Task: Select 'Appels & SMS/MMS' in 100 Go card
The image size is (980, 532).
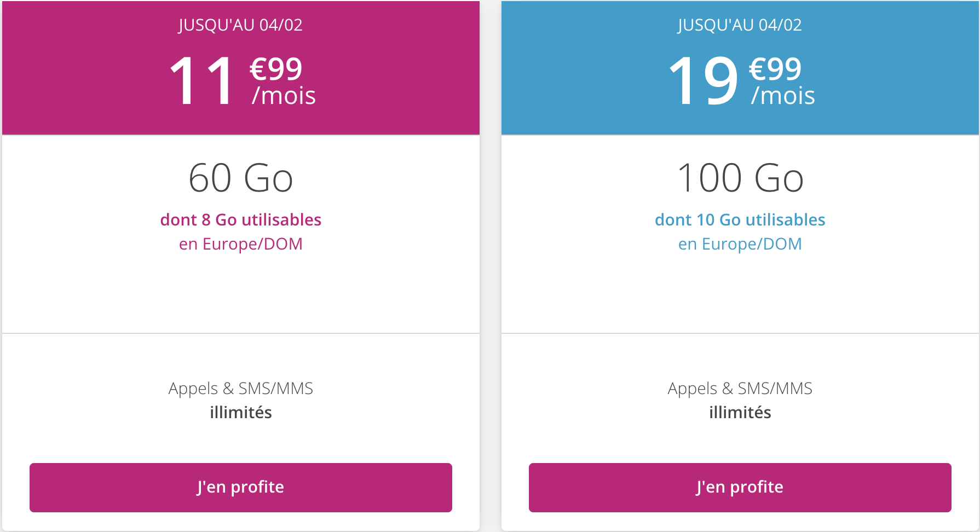Action: click(740, 389)
